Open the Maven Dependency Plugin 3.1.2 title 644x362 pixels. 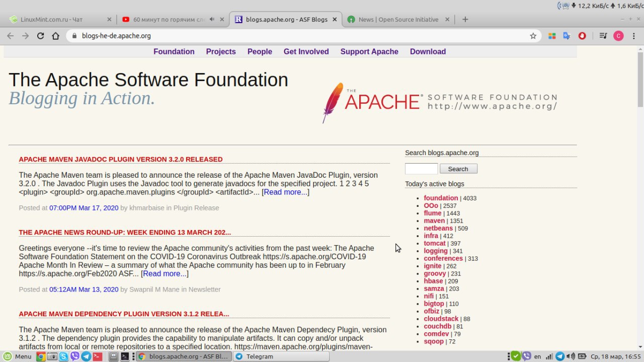pyautogui.click(x=124, y=314)
